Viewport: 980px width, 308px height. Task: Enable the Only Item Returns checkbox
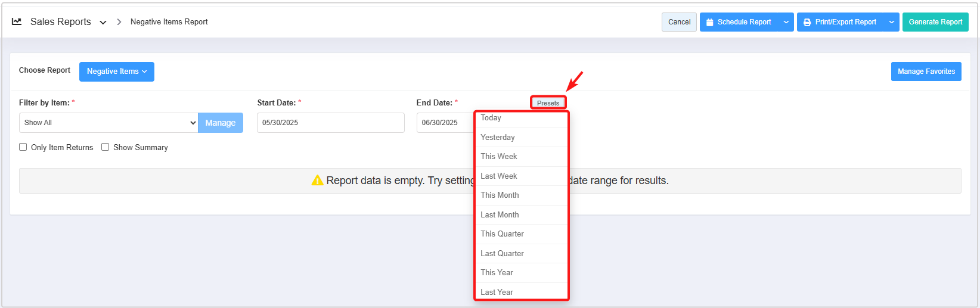tap(23, 147)
